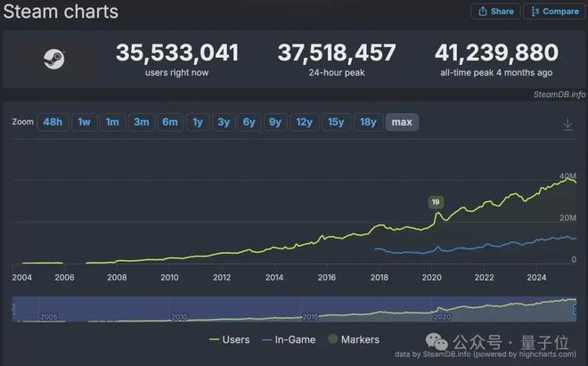588x366 pixels.
Task: Set zoom to 18y
Action: point(368,122)
